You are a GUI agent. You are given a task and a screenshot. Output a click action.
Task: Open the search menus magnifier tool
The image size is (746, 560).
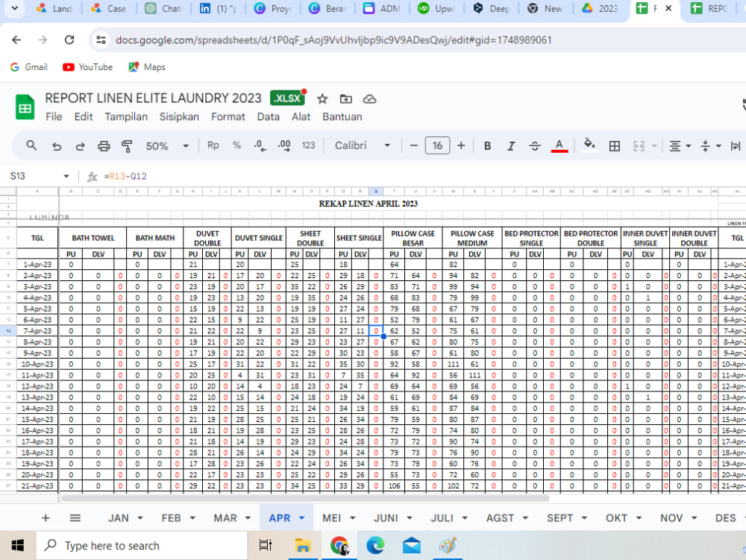click(31, 146)
